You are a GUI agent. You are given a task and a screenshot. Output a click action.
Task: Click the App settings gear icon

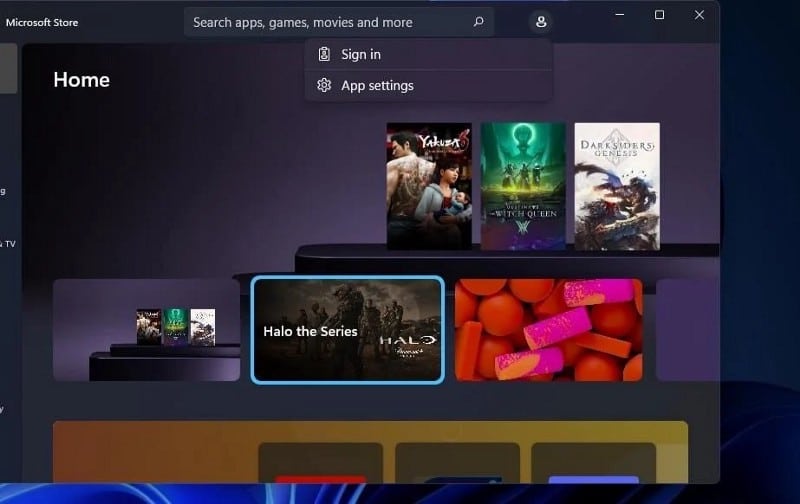324,85
